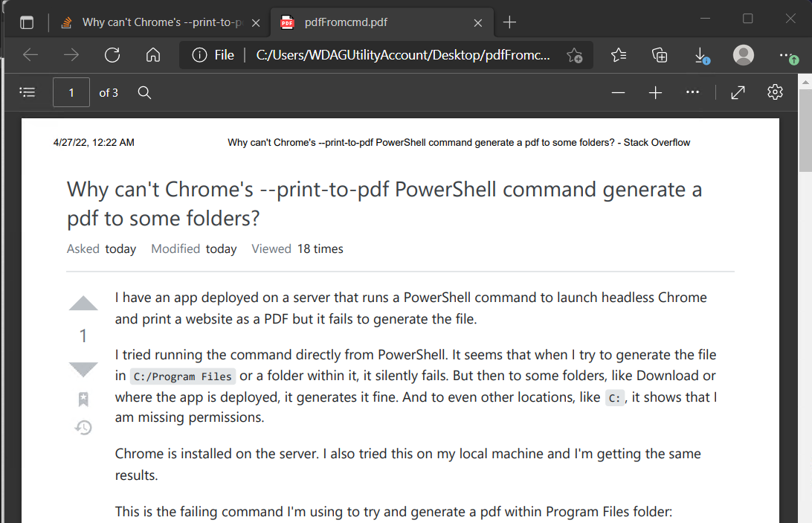Viewport: 812px width, 523px height.
Task: Search within the PDF document
Action: point(144,92)
